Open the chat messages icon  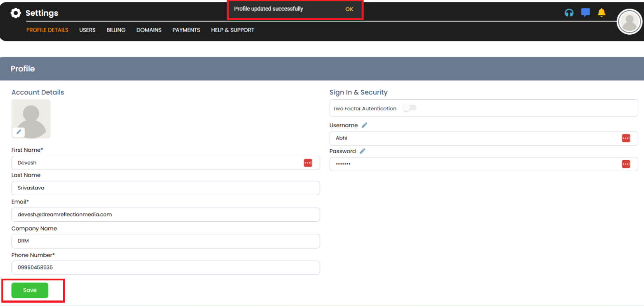pyautogui.click(x=585, y=13)
